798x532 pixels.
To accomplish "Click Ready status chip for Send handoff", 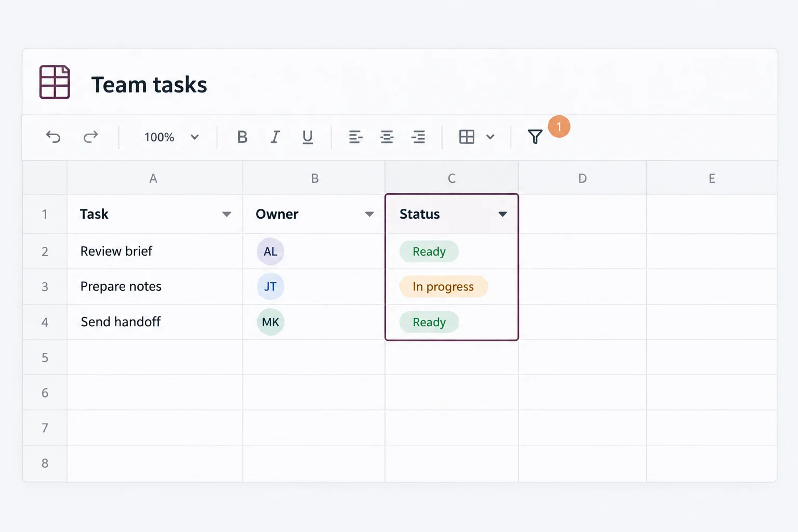I will pos(429,322).
